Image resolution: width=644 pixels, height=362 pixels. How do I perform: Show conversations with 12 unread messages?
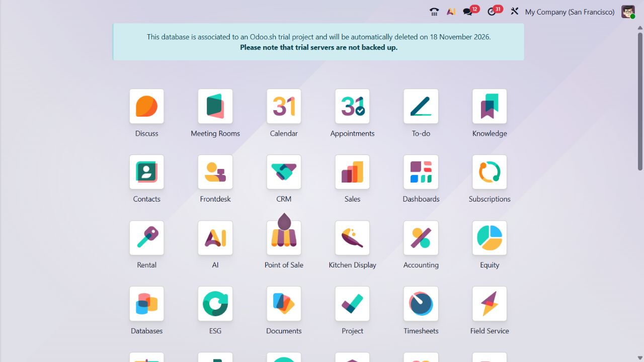point(471,11)
